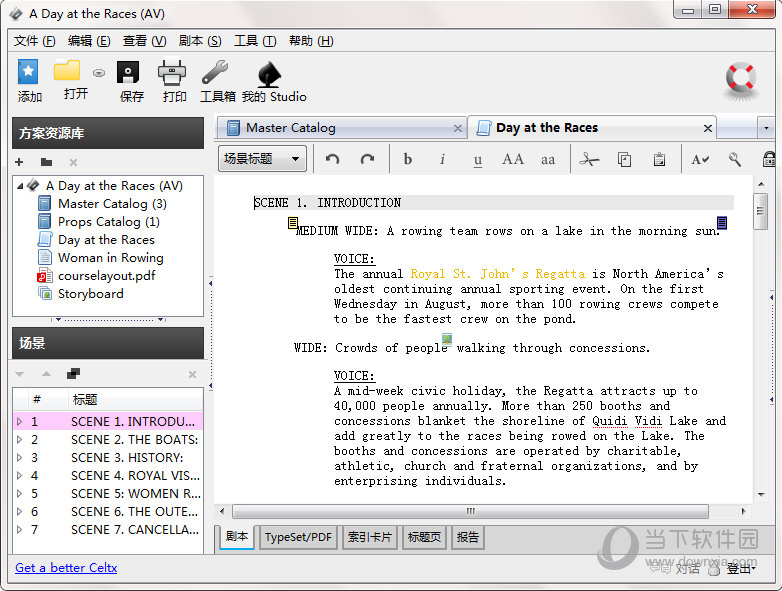Click the vertical scrollbar thumb in editor

(x=761, y=211)
